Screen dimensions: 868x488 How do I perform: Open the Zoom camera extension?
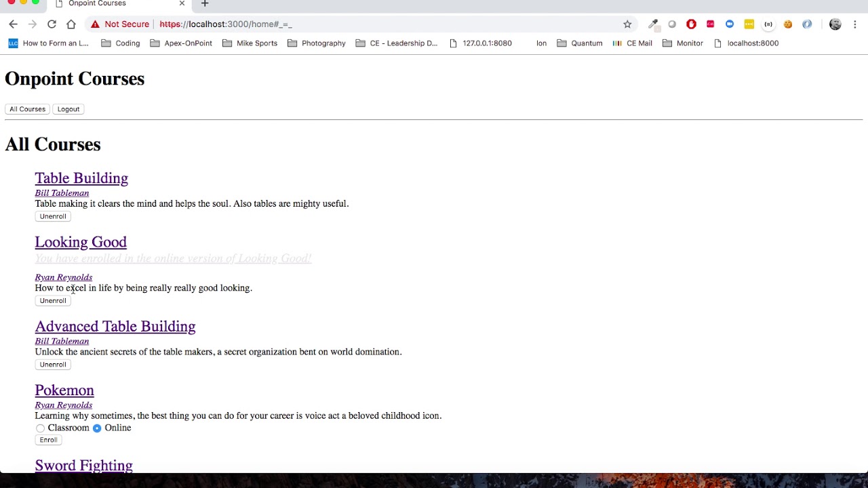pos(730,24)
